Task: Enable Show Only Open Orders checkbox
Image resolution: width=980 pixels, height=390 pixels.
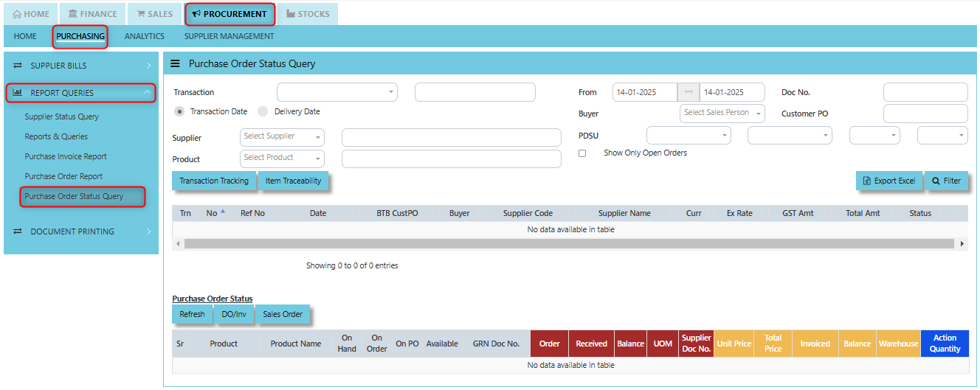Action: (582, 153)
